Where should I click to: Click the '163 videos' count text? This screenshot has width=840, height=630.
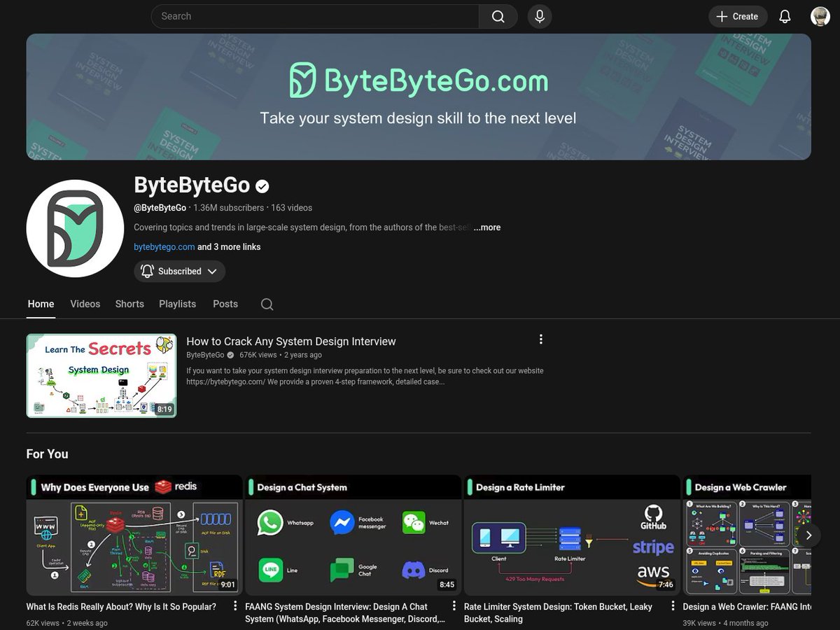pos(291,208)
